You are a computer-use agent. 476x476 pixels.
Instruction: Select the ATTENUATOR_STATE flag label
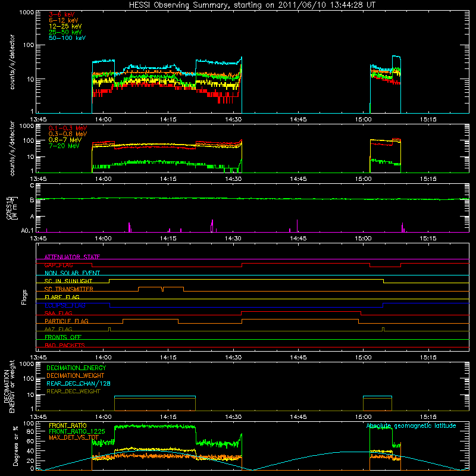tap(72, 257)
